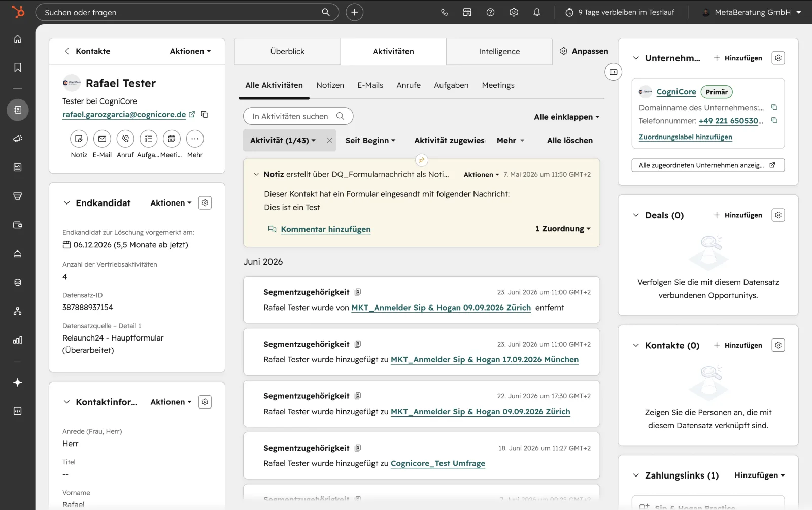Click the notifications bell icon
This screenshot has height=510, width=812.
point(537,12)
